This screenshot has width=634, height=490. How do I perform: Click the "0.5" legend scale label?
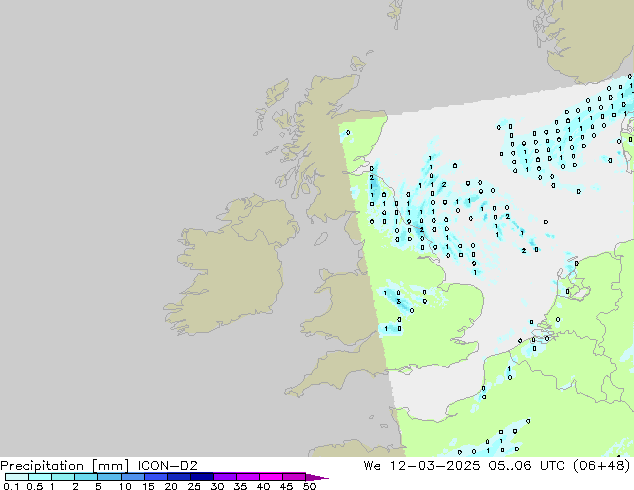pyautogui.click(x=34, y=486)
